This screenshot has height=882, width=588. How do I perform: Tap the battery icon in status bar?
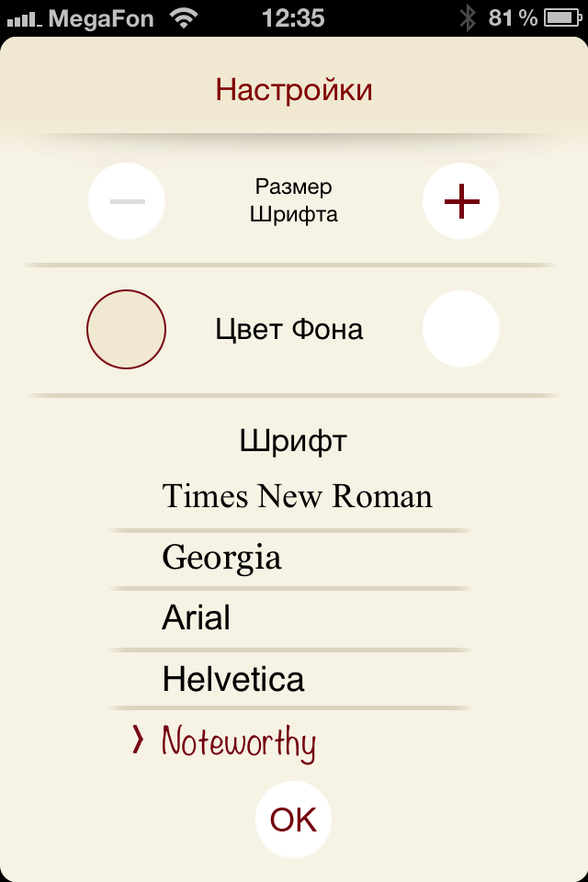pos(564,18)
